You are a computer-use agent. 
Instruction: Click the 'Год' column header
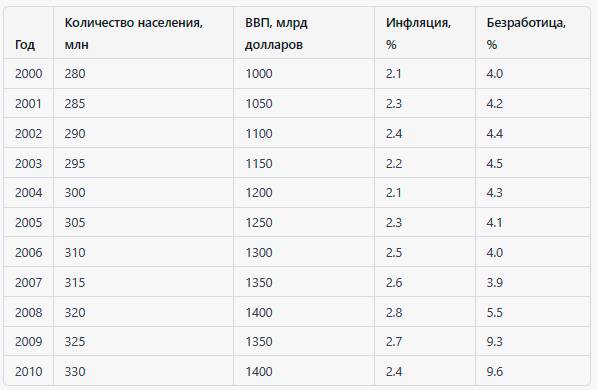[x=25, y=45]
